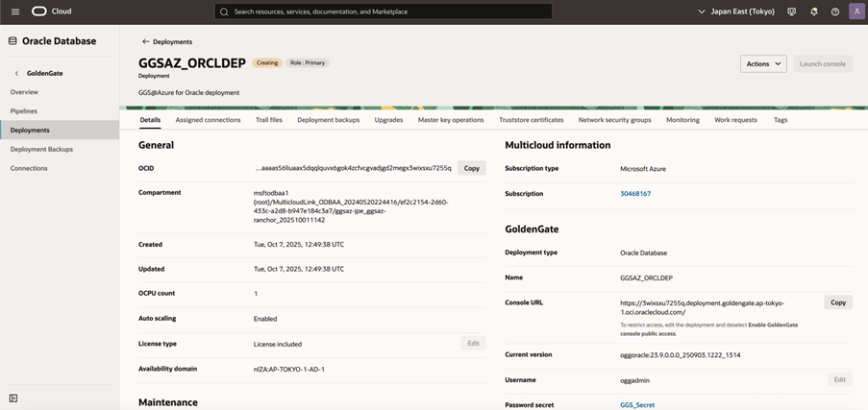Image resolution: width=868 pixels, height=410 pixels.
Task: Open the notifications bell
Action: click(813, 12)
